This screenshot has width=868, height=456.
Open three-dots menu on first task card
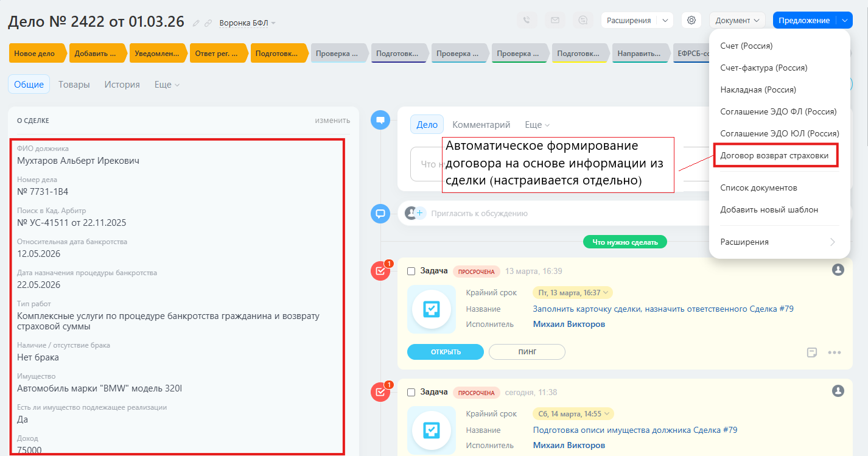click(834, 353)
